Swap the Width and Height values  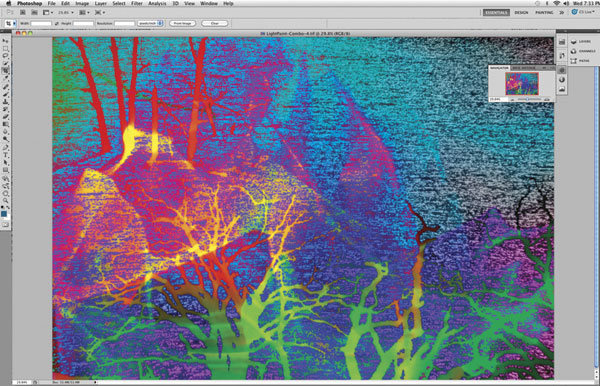(57, 23)
